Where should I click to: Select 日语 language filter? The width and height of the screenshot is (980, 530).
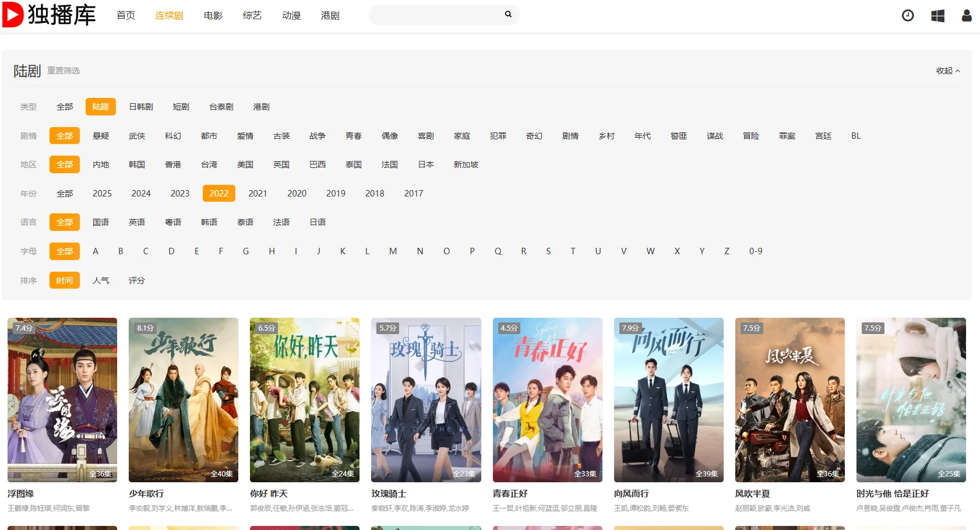coord(318,222)
